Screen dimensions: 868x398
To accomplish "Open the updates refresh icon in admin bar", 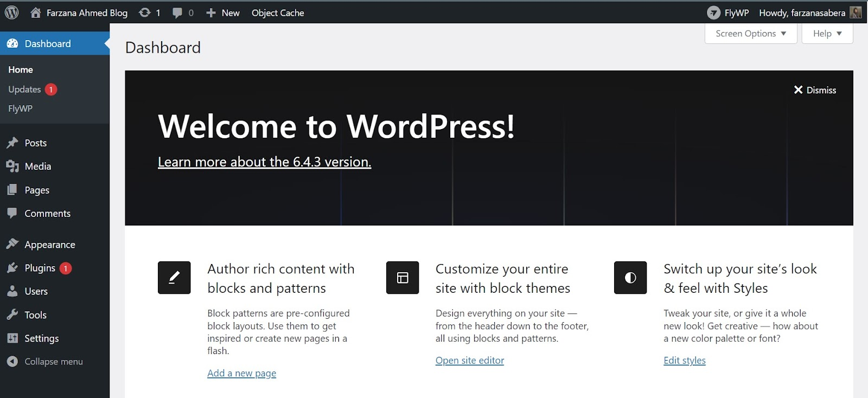I will 145,12.
